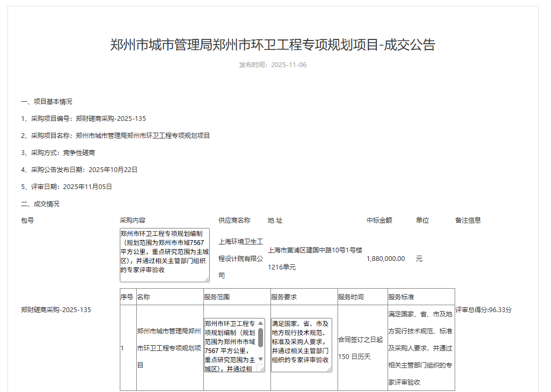
Task: Click the 服务标准 table column header
Action: pyautogui.click(x=401, y=297)
